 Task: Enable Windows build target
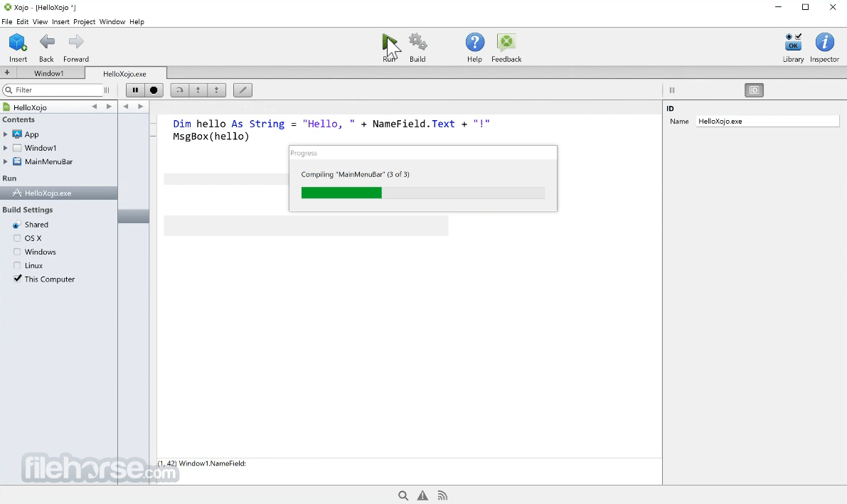[x=17, y=252]
